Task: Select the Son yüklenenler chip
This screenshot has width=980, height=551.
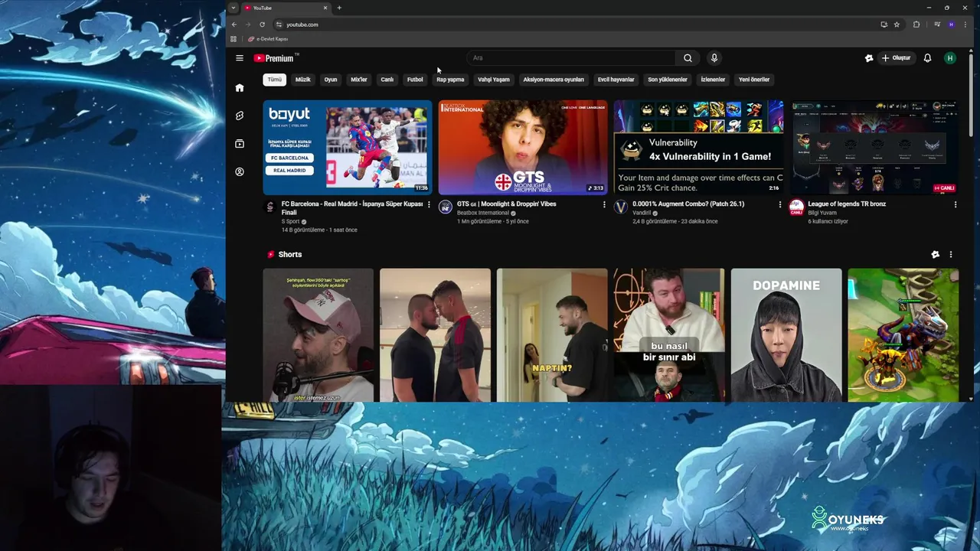Action: tap(668, 80)
